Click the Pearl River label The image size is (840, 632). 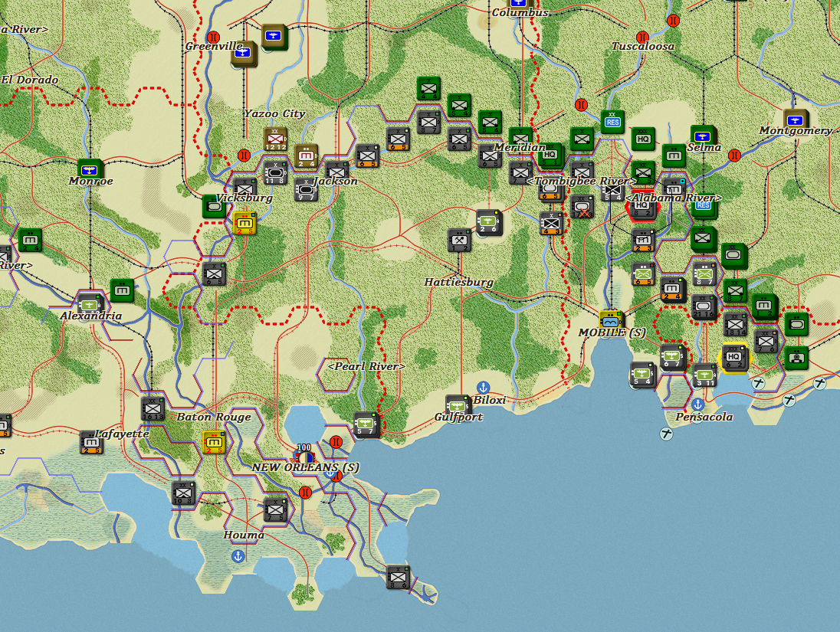tap(366, 366)
